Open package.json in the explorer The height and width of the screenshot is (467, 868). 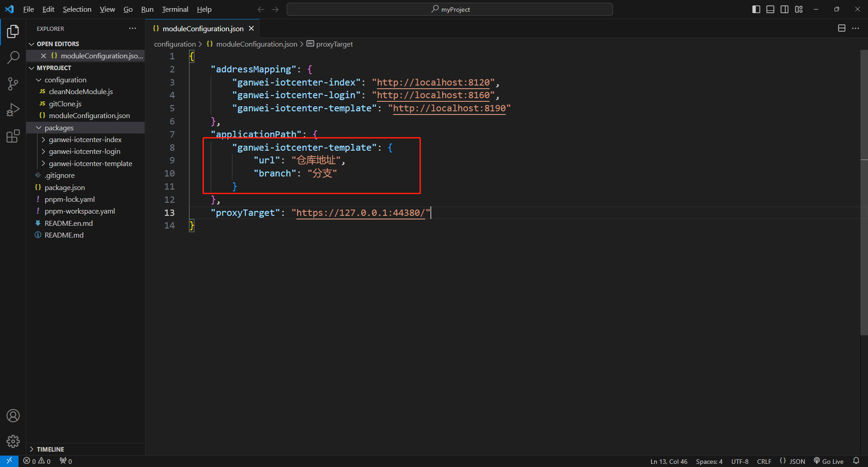65,188
